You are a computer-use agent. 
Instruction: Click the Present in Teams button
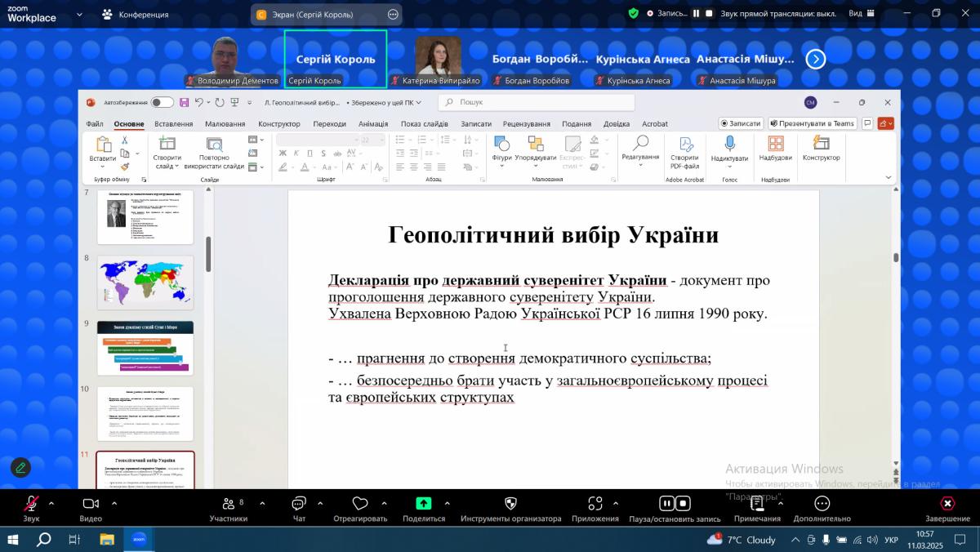click(x=812, y=123)
